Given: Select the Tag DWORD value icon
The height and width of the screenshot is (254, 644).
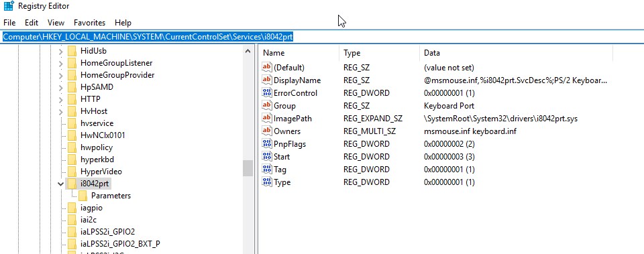Looking at the screenshot, I should pyautogui.click(x=267, y=169).
